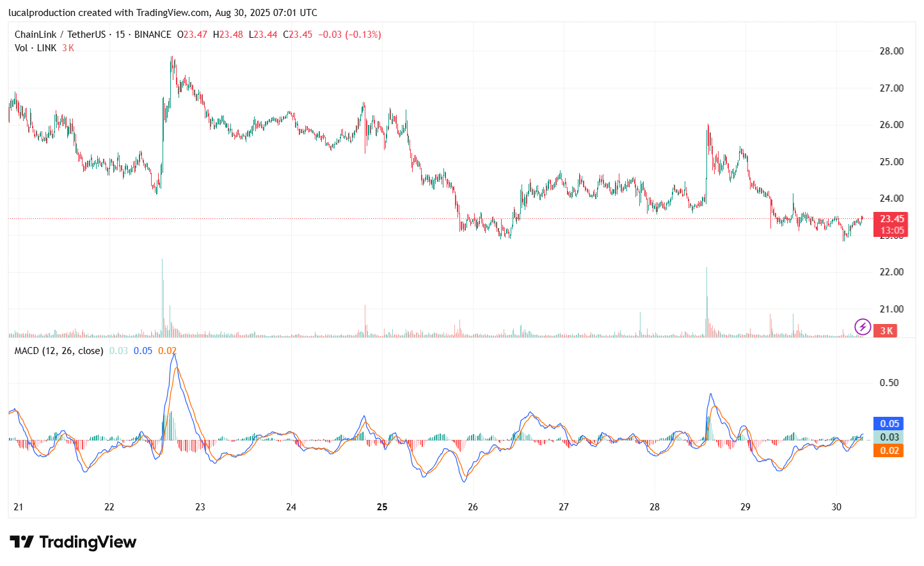Click the 25.00 price axis label
This screenshot has width=924, height=566.
[x=891, y=162]
